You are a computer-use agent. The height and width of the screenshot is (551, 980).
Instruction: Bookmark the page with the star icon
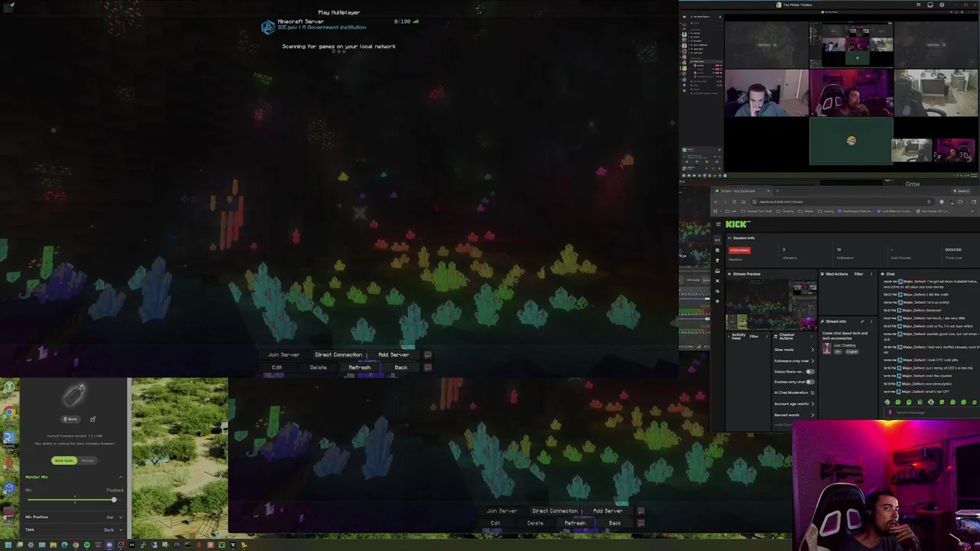[x=929, y=202]
